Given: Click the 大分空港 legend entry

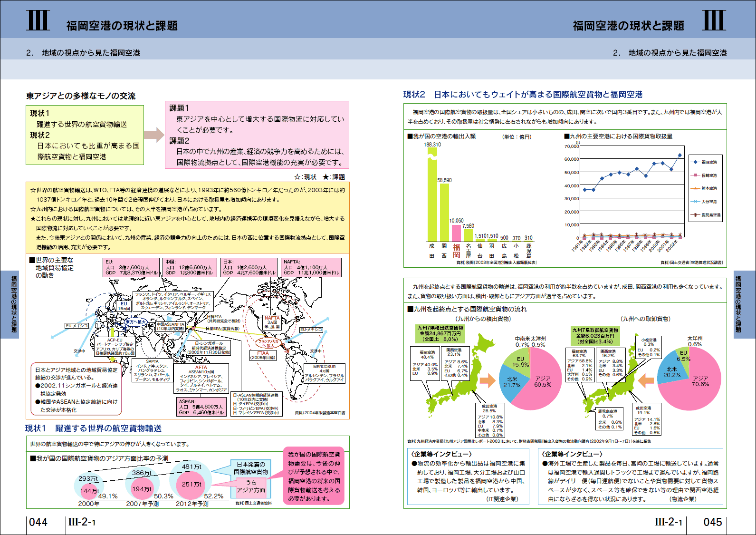Looking at the screenshot, I should 705,202.
